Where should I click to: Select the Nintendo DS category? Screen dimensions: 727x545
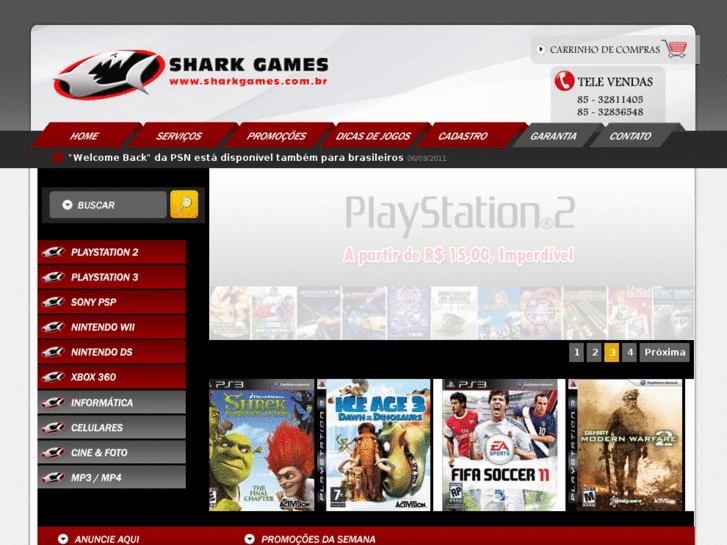[112, 352]
